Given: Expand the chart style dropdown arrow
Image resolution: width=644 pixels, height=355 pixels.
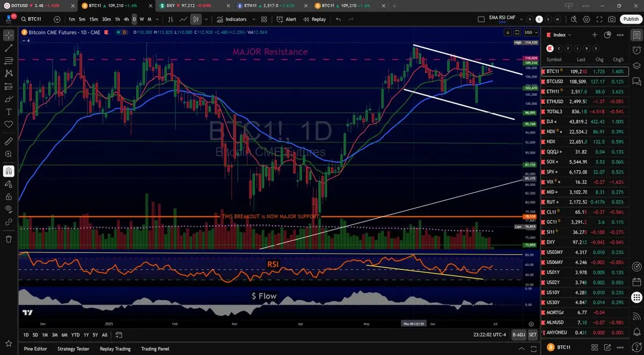Looking at the screenshot, I should (207, 19).
